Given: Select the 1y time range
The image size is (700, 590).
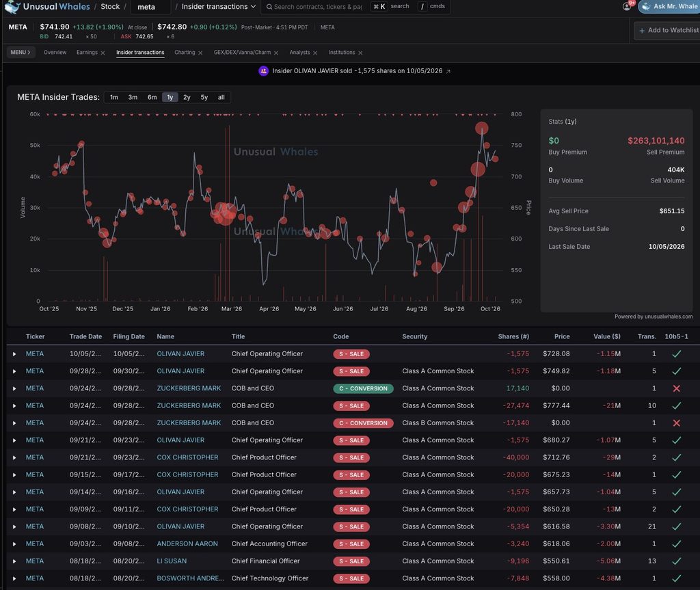Looking at the screenshot, I should (170, 97).
